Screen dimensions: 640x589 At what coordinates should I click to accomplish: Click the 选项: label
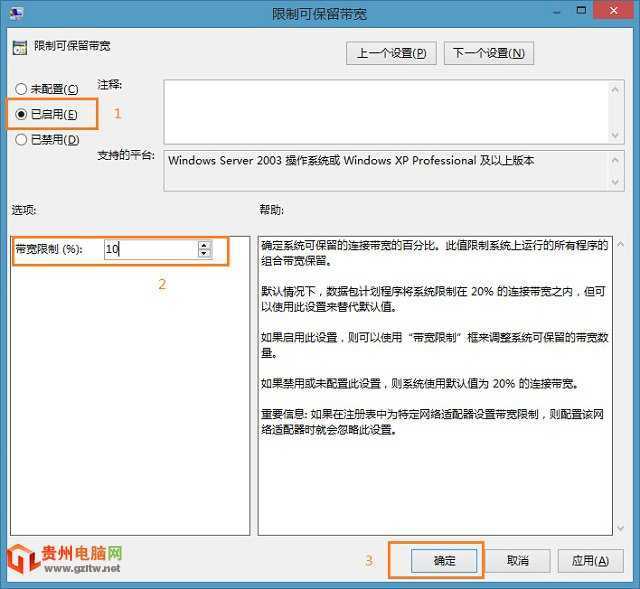pyautogui.click(x=23, y=210)
